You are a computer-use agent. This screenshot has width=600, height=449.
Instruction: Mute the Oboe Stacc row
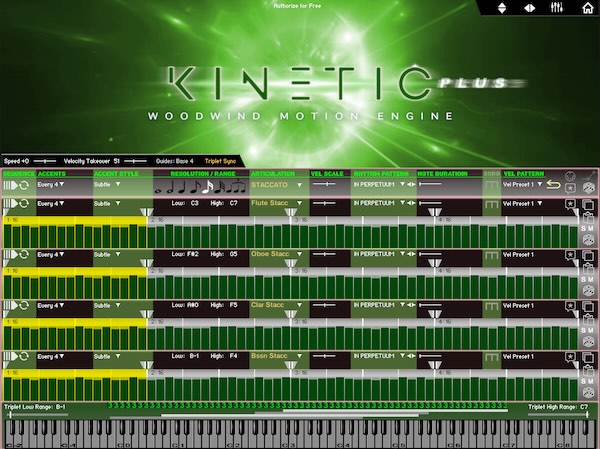(x=591, y=279)
